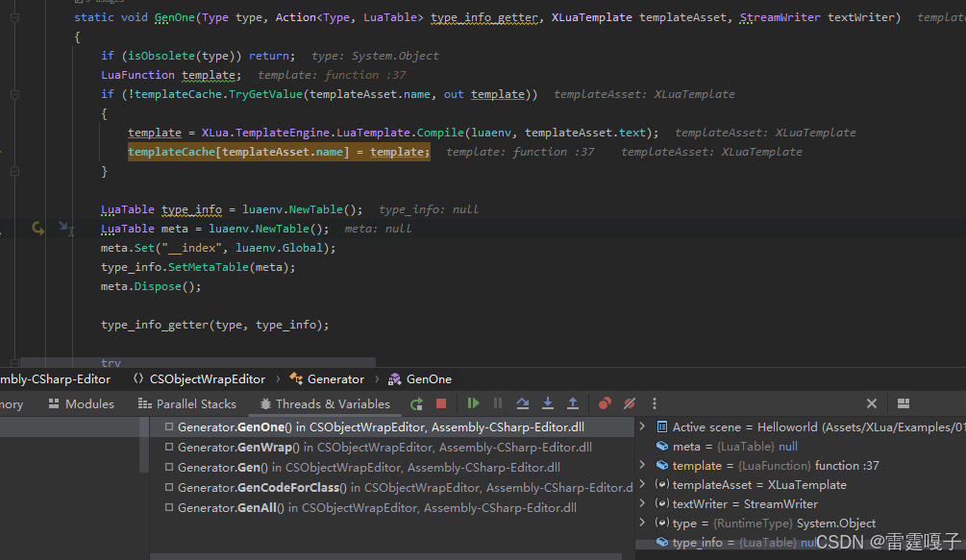
Task: Click the threads list vertical scrollbar
Action: point(144,445)
